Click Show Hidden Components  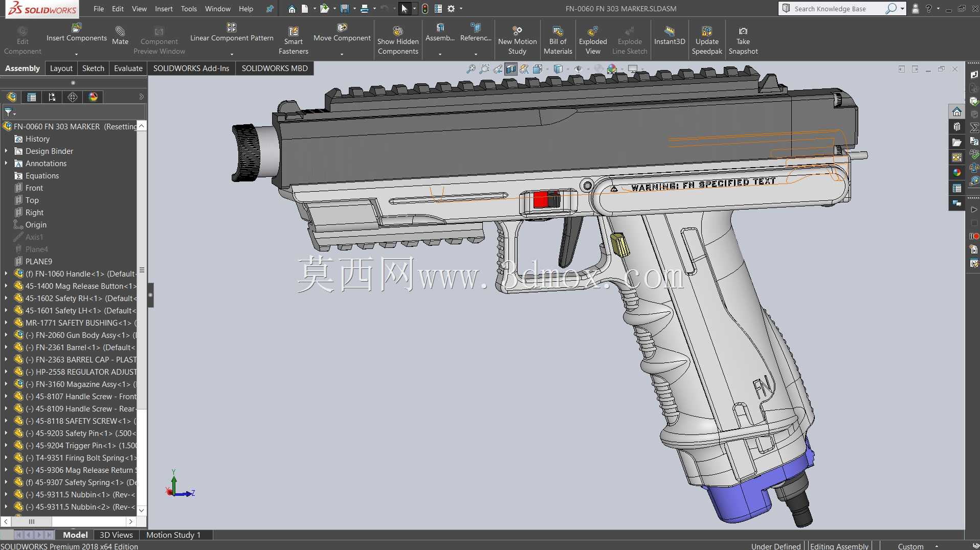pos(398,40)
